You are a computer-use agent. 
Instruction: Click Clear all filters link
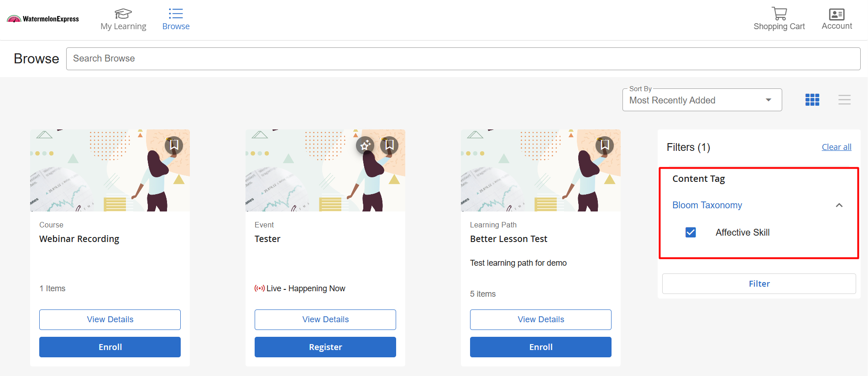click(837, 147)
